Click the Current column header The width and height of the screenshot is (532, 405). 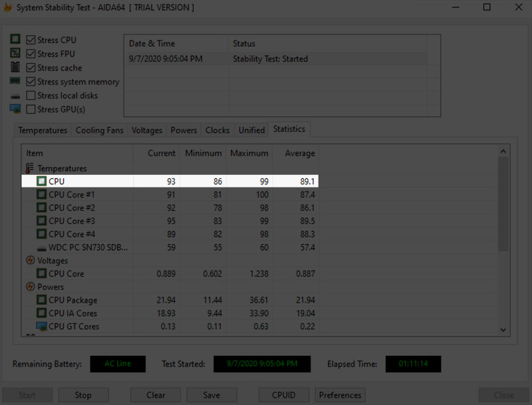point(156,154)
